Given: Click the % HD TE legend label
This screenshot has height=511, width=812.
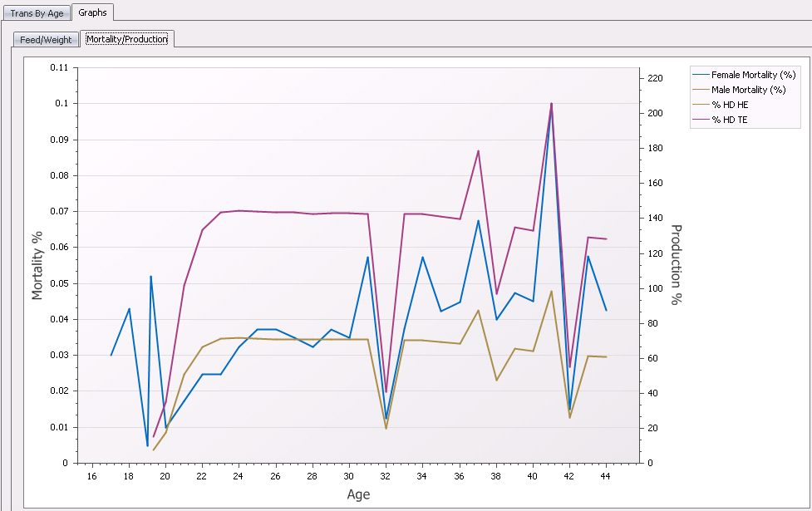Looking at the screenshot, I should [730, 120].
